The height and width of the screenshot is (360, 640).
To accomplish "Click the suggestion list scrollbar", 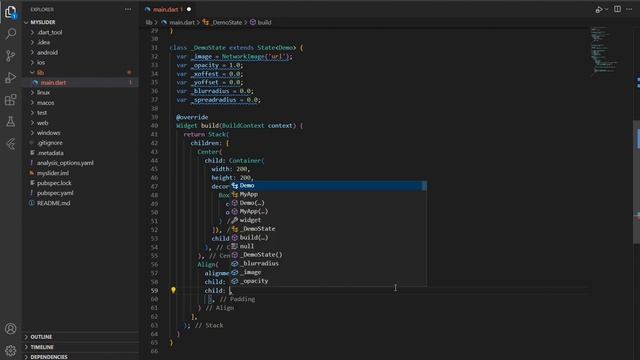I will (424, 186).
